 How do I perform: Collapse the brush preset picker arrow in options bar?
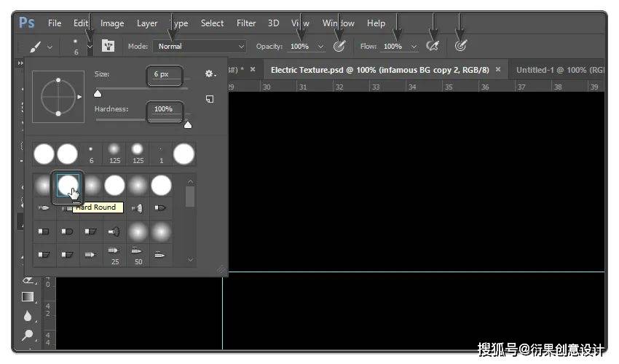[90, 47]
